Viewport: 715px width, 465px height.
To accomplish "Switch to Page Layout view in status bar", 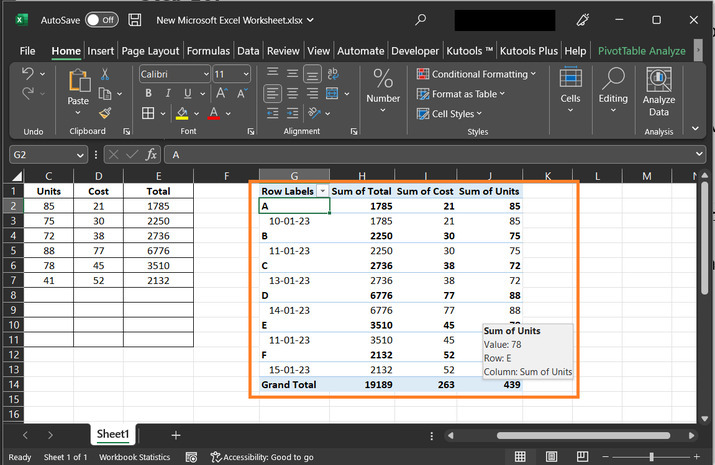I will click(550, 457).
